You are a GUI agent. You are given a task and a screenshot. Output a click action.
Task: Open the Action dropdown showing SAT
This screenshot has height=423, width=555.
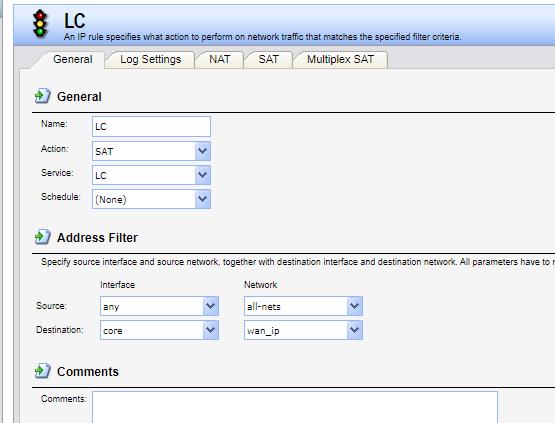(x=151, y=151)
